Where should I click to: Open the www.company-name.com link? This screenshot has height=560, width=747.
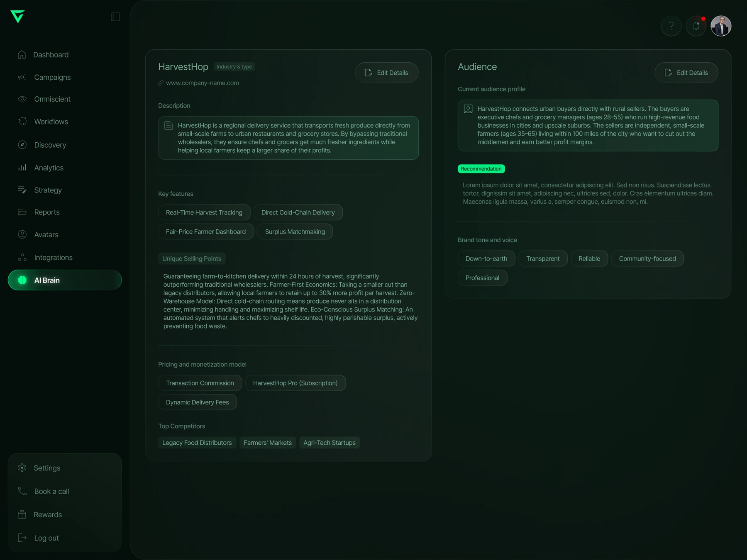tap(203, 83)
